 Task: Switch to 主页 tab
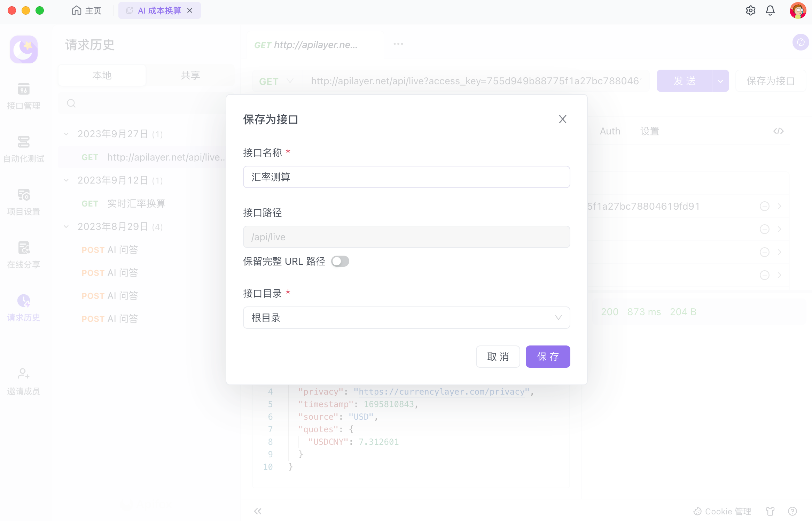click(87, 10)
